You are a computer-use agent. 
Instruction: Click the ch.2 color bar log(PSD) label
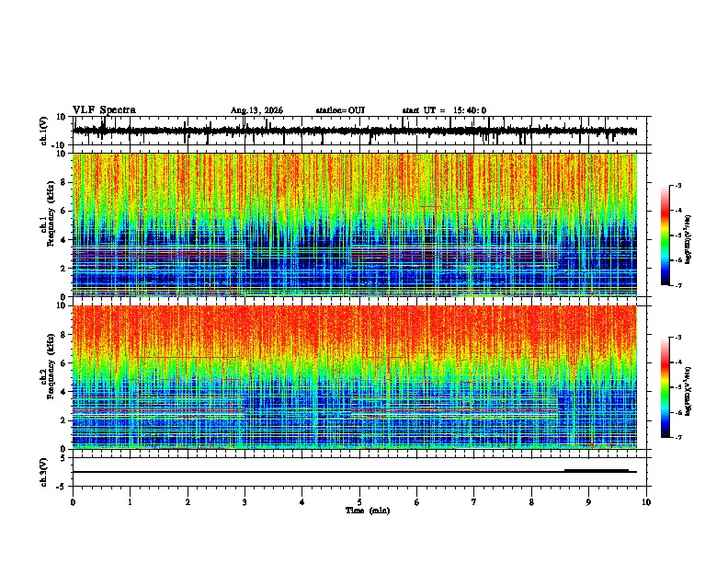click(x=688, y=391)
